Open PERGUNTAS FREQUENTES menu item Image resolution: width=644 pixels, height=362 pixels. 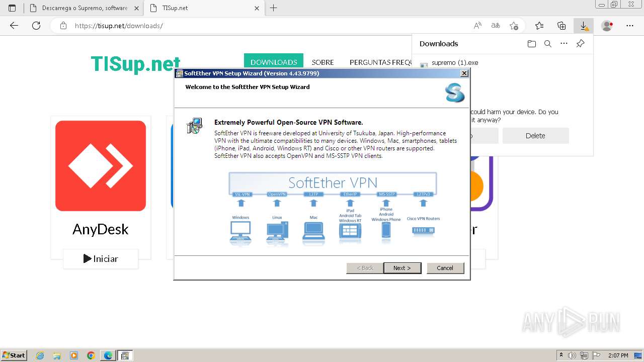click(381, 62)
